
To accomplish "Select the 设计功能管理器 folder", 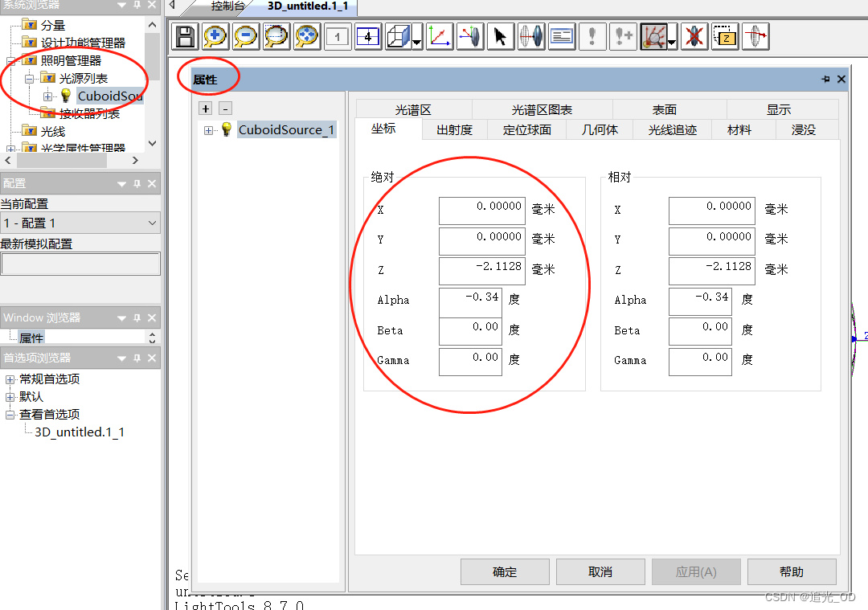I will point(83,43).
